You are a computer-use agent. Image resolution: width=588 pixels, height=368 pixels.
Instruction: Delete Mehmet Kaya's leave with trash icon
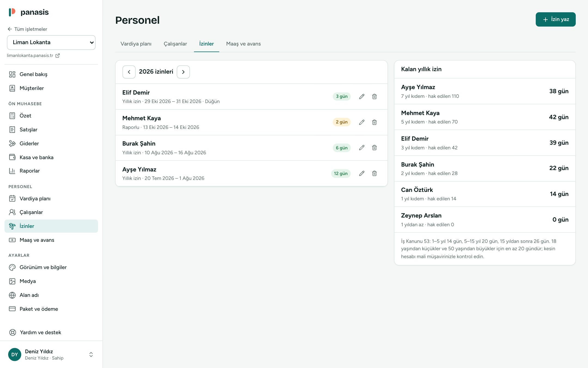point(374,122)
